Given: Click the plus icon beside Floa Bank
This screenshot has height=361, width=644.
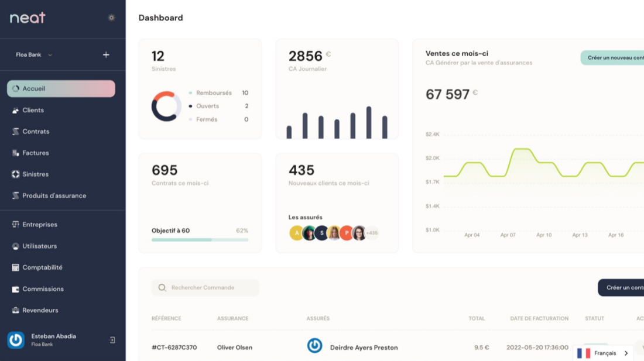Looking at the screenshot, I should (x=106, y=54).
